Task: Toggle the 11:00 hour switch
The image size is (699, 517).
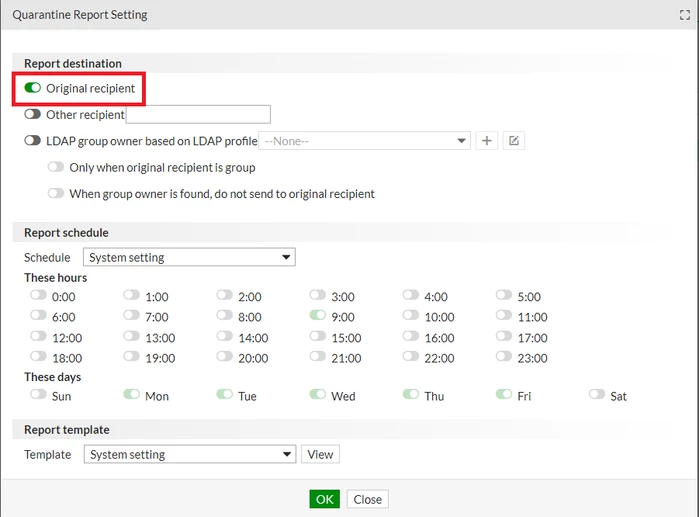Action: tap(504, 315)
